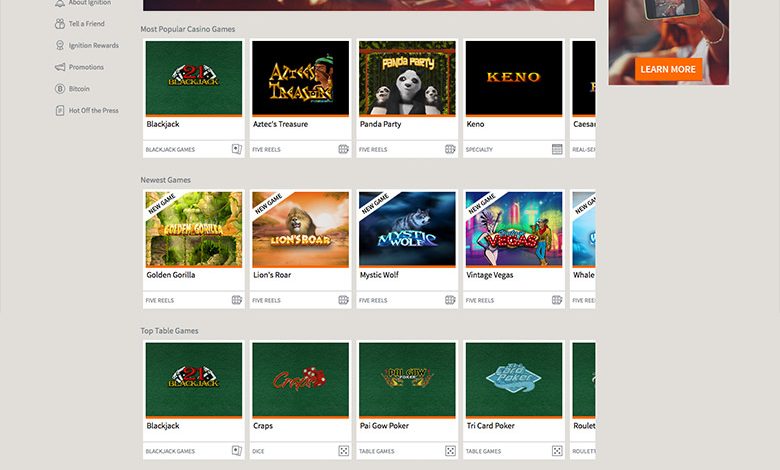Click the specialty grid icon on Keno tile
The width and height of the screenshot is (780, 470).
tap(557, 149)
